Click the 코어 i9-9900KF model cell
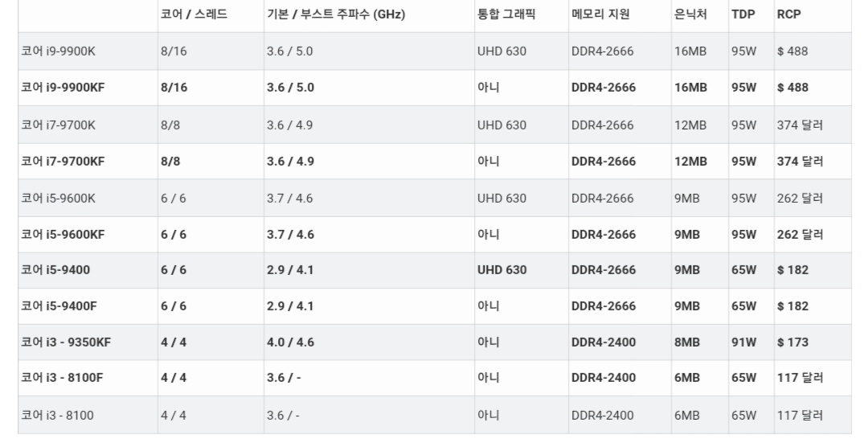Viewport: 868px width, 443px height. (63, 88)
